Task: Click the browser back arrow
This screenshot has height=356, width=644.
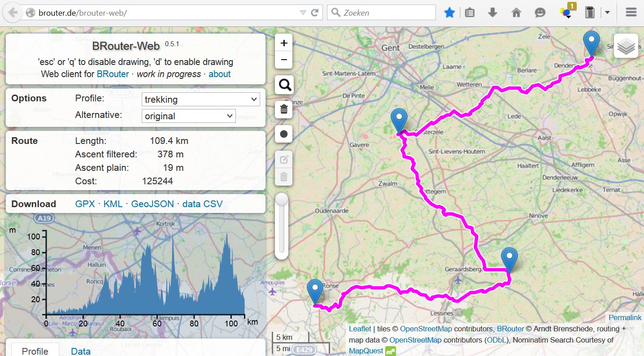Action: pos(13,13)
